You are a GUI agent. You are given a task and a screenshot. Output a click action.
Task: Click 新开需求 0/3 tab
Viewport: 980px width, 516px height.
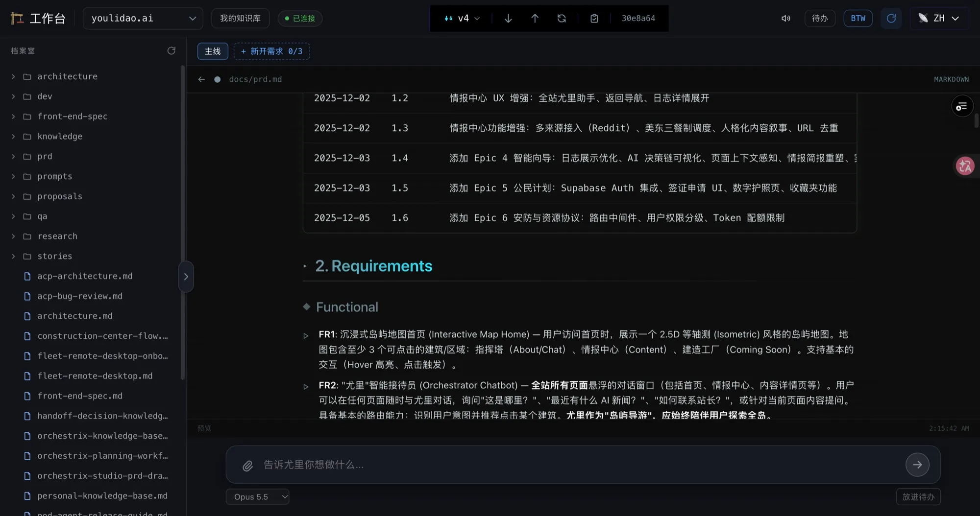click(x=271, y=51)
